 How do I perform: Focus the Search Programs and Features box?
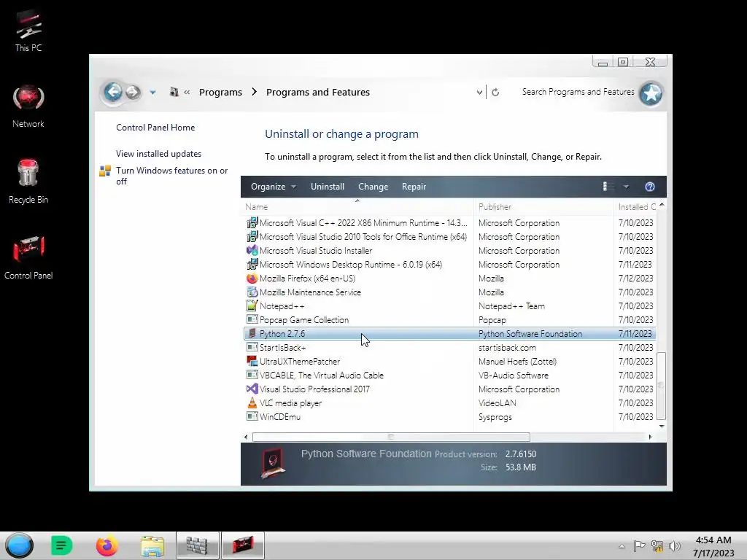point(578,92)
